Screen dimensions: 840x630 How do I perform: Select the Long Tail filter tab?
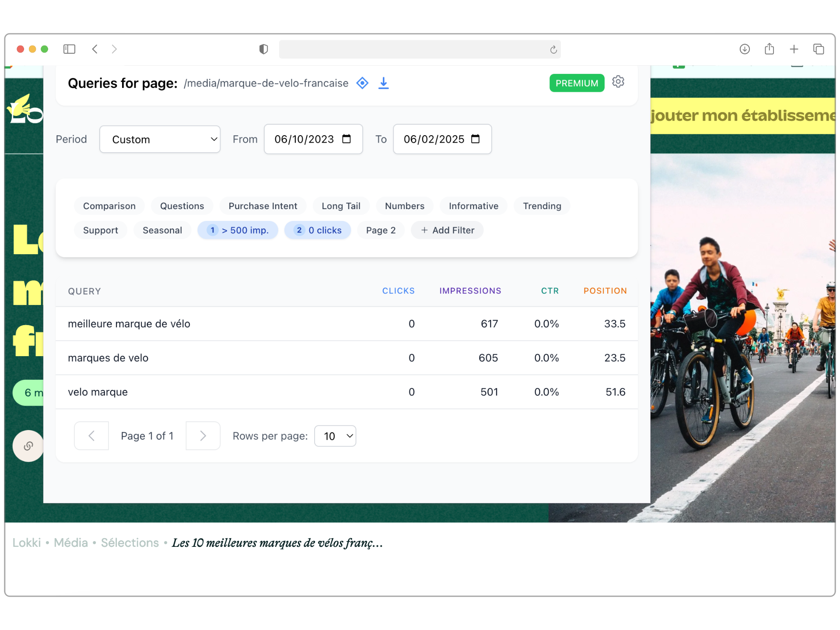click(x=341, y=206)
